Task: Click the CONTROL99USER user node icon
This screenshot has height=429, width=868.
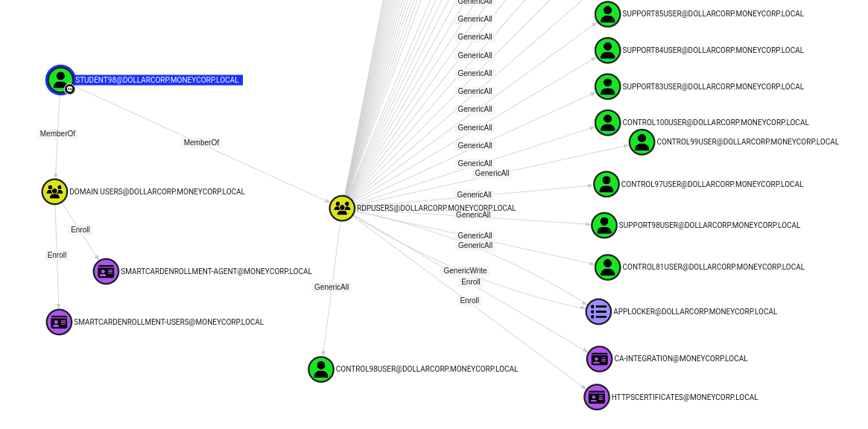Action: tap(642, 142)
